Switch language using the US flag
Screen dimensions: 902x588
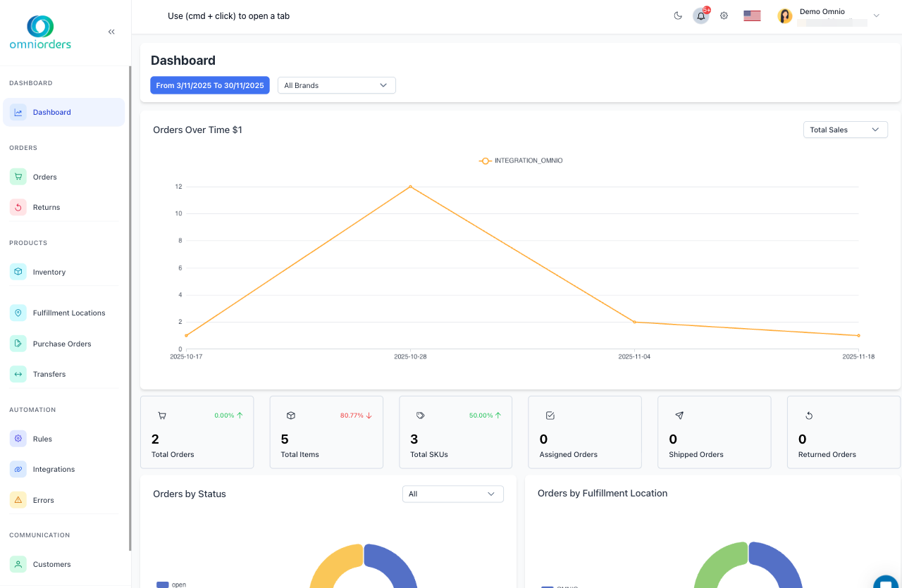(x=751, y=15)
